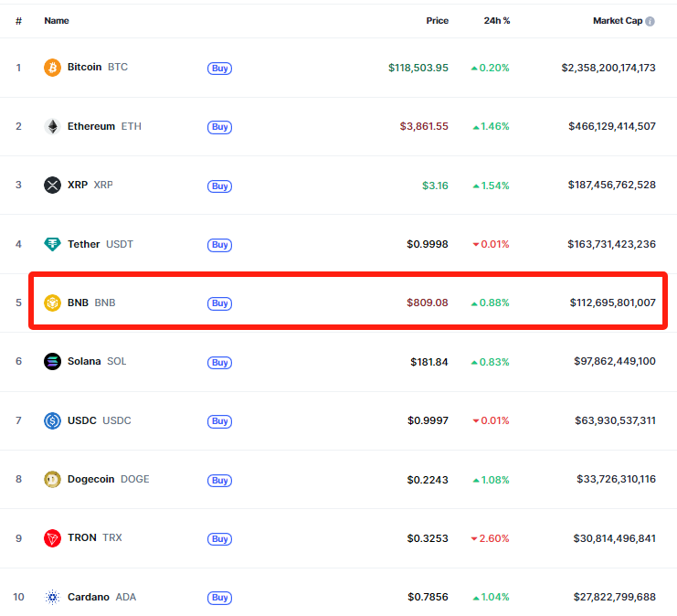Sort table by Name column header

coord(57,21)
